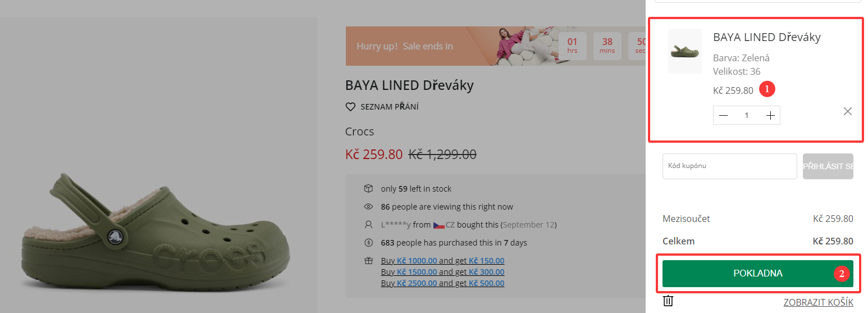Remove BAYA LINED Dřeváky with X icon
The height and width of the screenshot is (313, 868).
847,111
